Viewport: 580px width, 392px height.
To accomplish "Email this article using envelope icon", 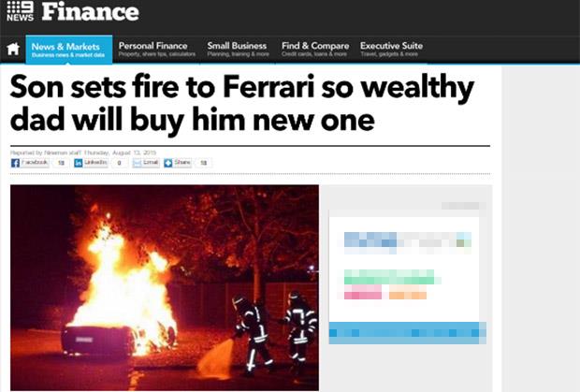I will click(x=138, y=163).
